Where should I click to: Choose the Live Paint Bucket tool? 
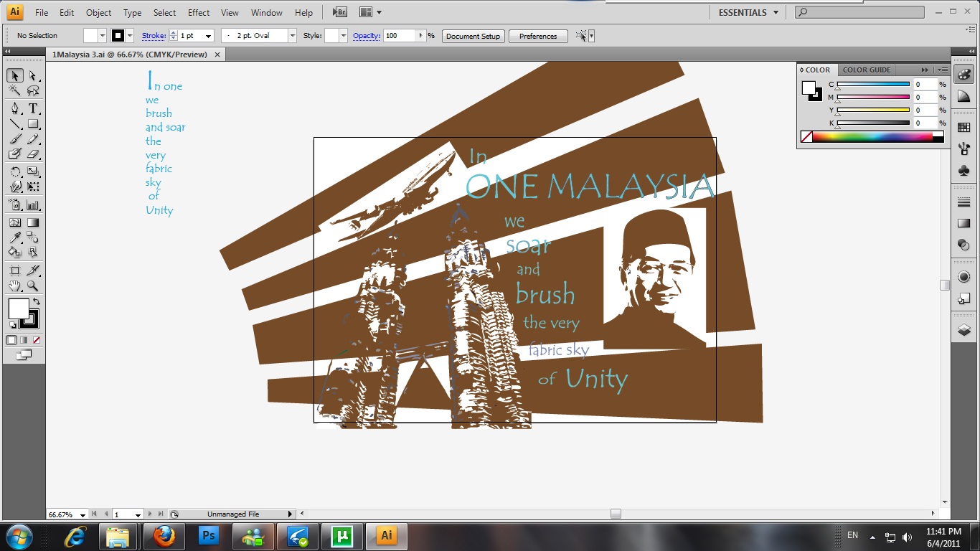coord(15,253)
